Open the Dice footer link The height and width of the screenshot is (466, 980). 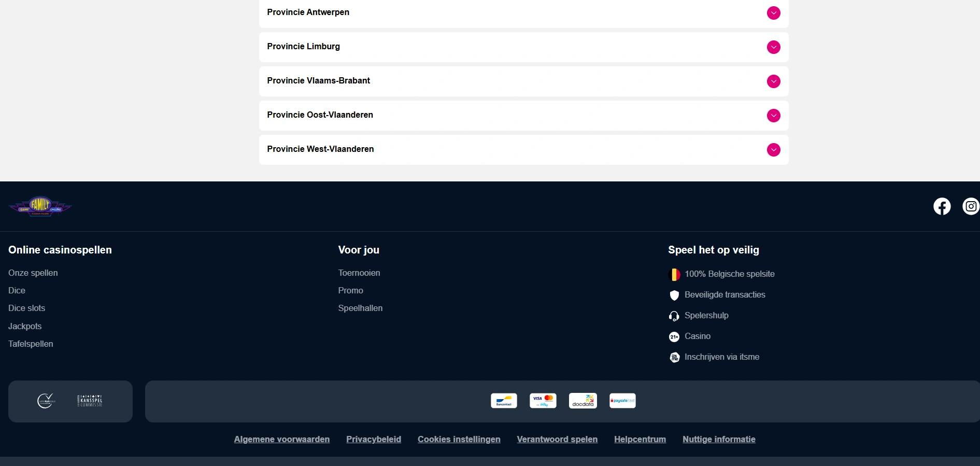(x=17, y=290)
